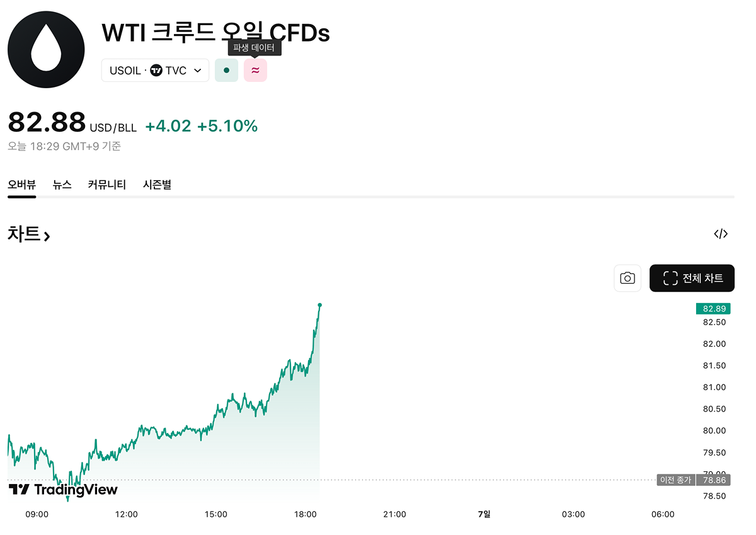This screenshot has width=756, height=535.
Task: Select the 시즌별 tab
Action: pyautogui.click(x=157, y=185)
